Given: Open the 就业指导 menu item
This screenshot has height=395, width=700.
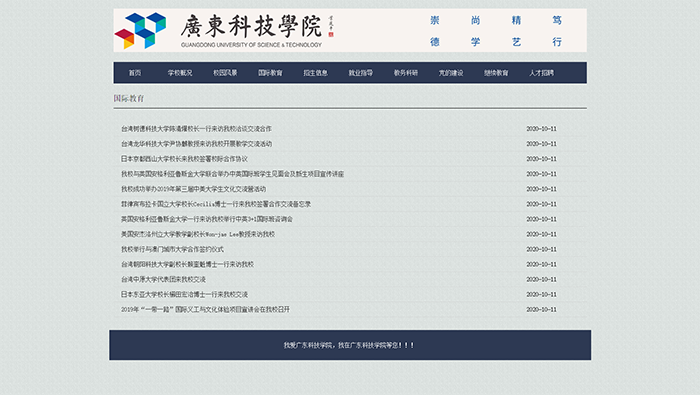Looking at the screenshot, I should tap(361, 73).
